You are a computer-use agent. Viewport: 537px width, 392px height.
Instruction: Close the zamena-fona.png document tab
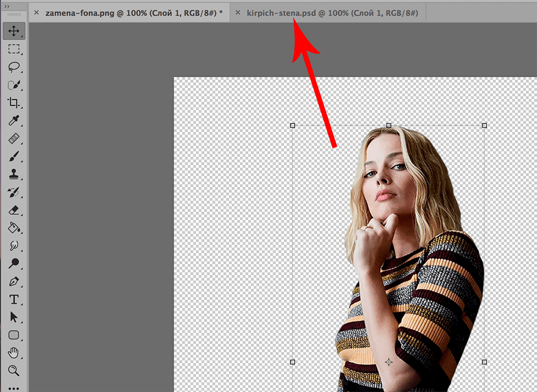pos(36,12)
